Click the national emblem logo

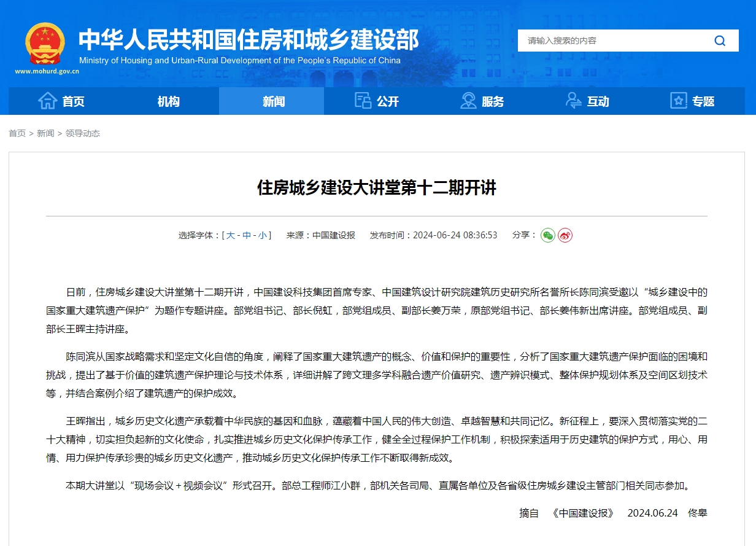pos(45,44)
